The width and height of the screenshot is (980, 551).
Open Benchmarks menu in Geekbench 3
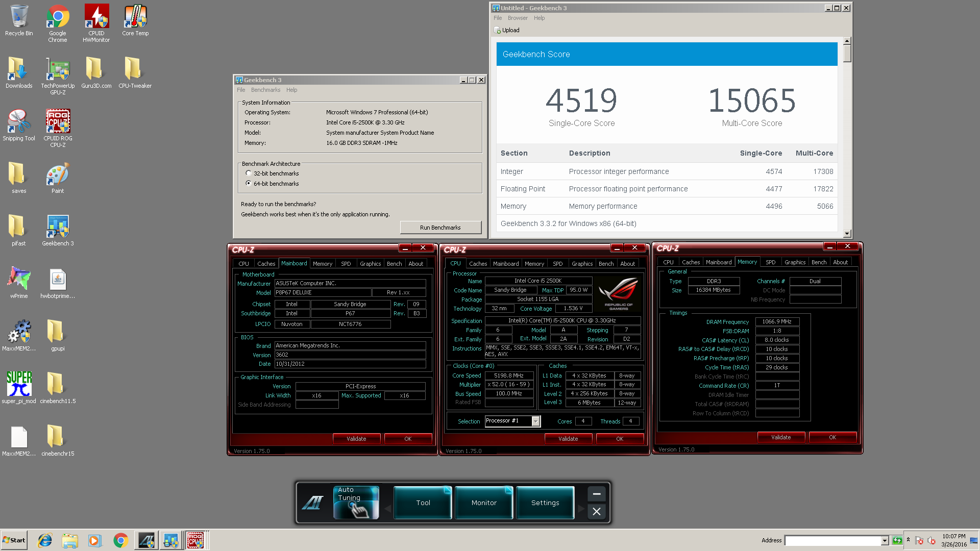[x=265, y=90]
